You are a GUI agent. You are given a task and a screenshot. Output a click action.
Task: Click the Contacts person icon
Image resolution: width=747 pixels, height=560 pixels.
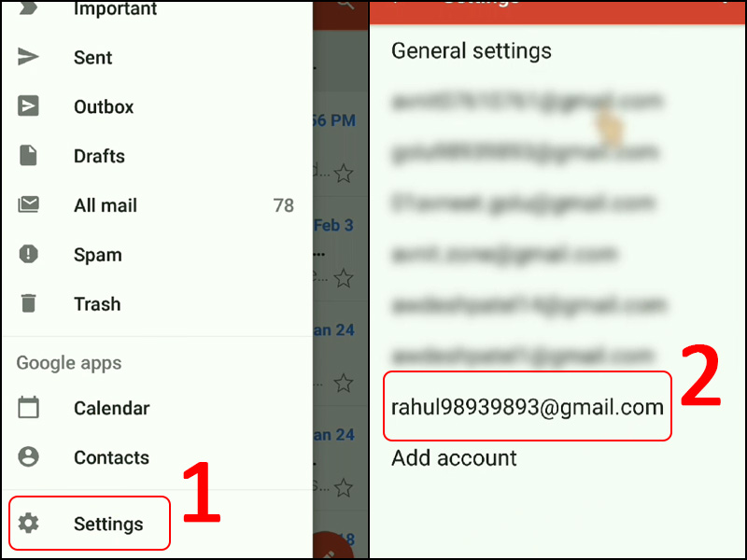[x=28, y=456]
